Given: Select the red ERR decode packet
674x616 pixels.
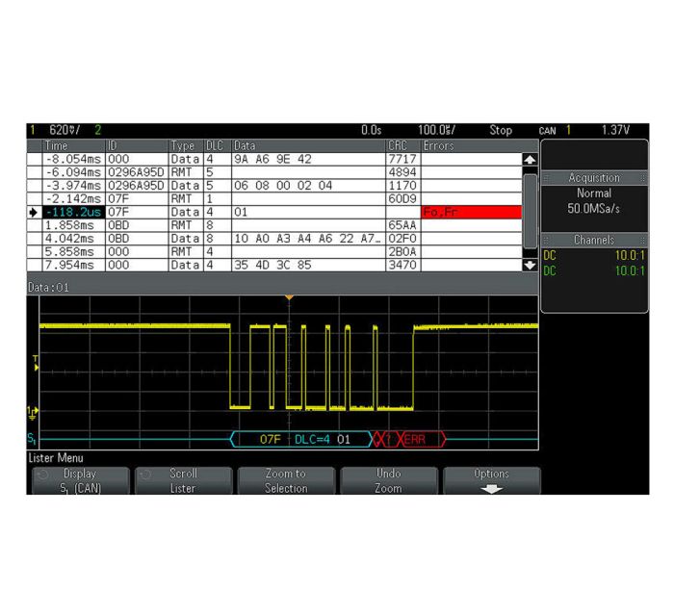Looking at the screenshot, I should (422, 440).
